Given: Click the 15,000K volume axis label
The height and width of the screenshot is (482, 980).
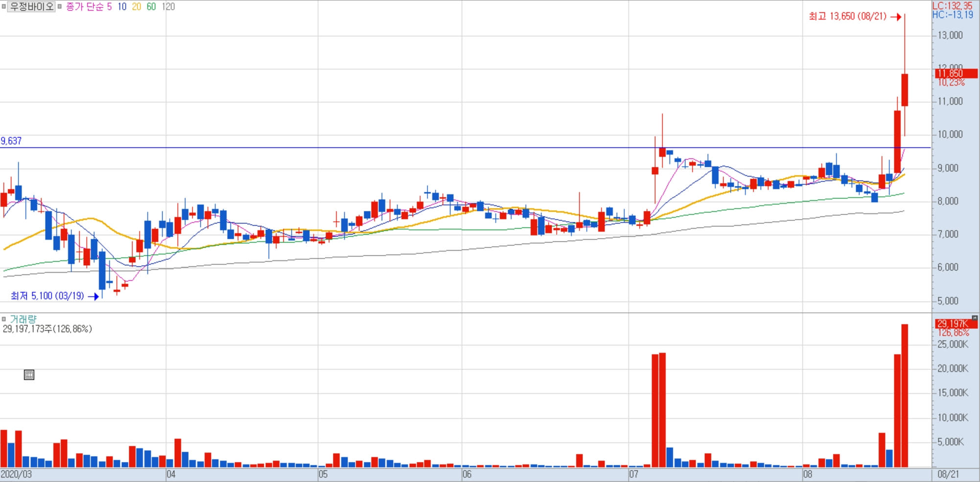Looking at the screenshot, I should [x=953, y=393].
